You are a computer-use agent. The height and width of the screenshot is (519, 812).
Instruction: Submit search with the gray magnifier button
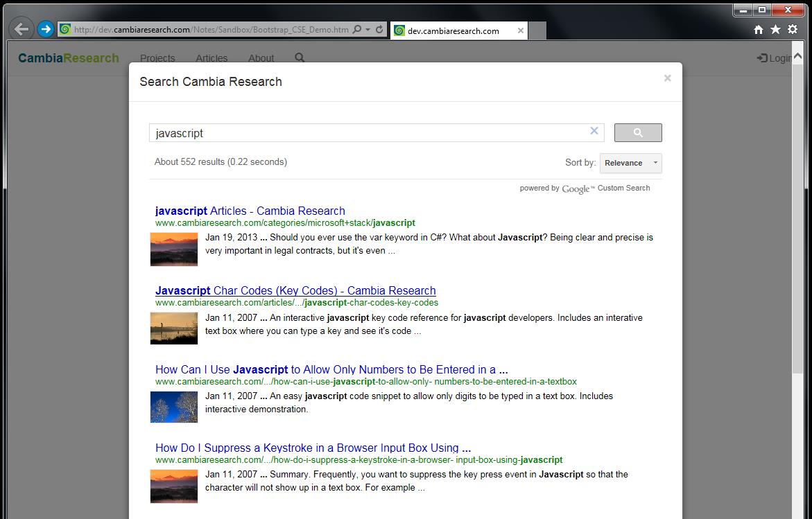coord(638,132)
